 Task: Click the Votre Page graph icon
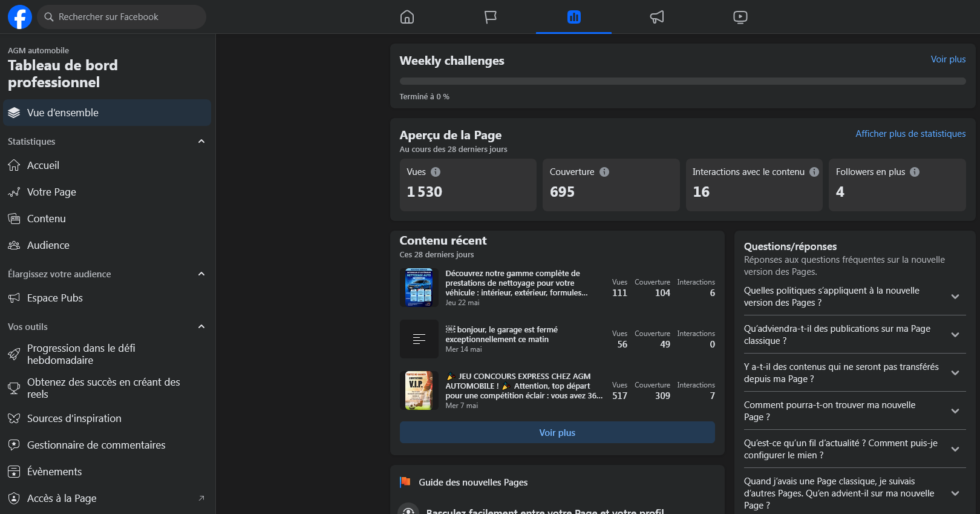click(x=14, y=192)
